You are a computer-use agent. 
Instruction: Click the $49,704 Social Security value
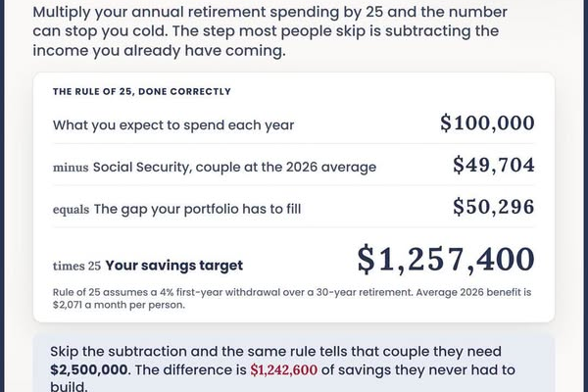(x=494, y=165)
